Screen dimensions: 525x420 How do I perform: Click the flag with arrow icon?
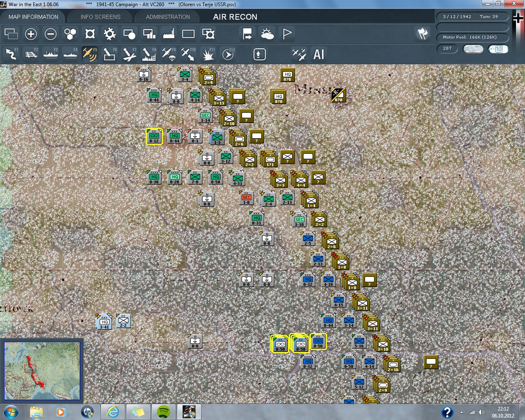click(247, 34)
